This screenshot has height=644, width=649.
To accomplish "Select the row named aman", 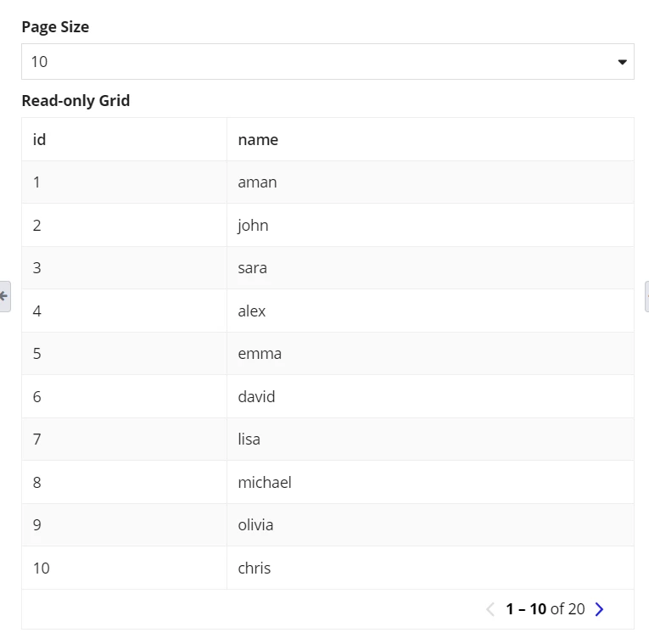I will (x=327, y=182).
